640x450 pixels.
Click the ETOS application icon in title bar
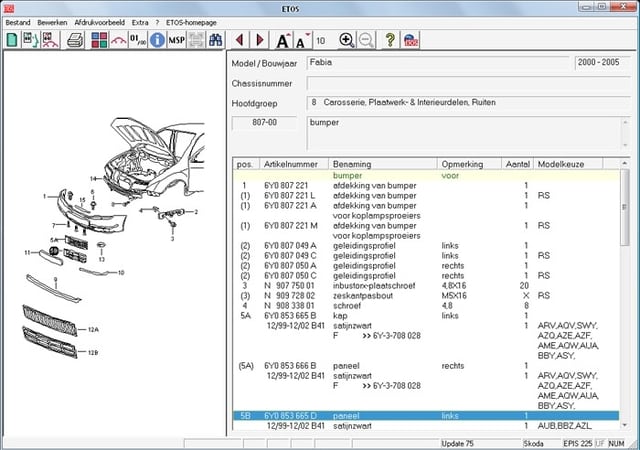point(9,8)
